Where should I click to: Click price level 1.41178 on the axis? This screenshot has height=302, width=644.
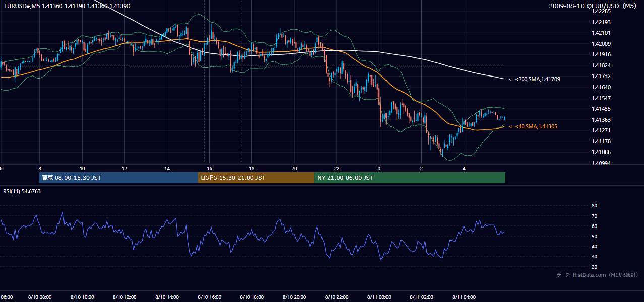pos(602,141)
